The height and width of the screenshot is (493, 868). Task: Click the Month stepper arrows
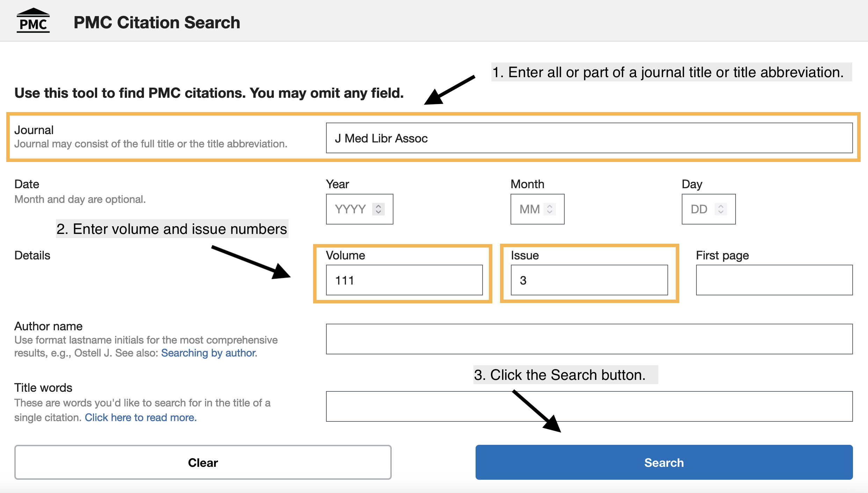550,209
